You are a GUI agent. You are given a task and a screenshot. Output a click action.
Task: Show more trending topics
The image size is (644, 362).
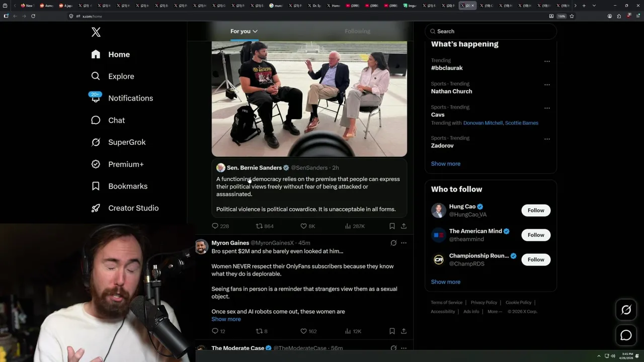pos(445,164)
